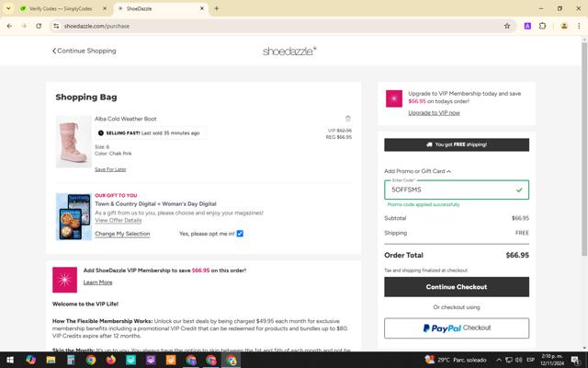Image resolution: width=588 pixels, height=368 pixels.
Task: Open Firefox from the taskbar
Action: pos(110,360)
